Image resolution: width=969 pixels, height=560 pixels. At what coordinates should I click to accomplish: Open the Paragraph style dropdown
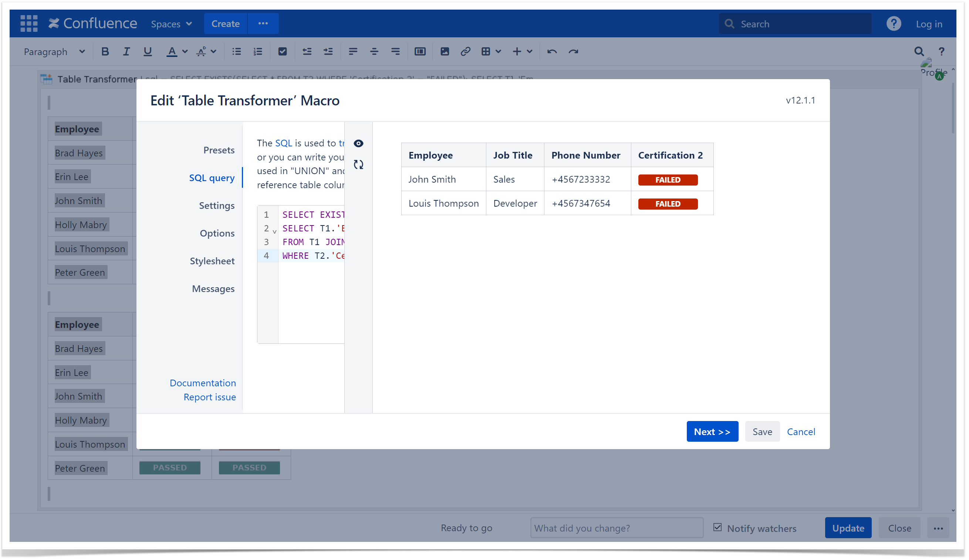(54, 51)
